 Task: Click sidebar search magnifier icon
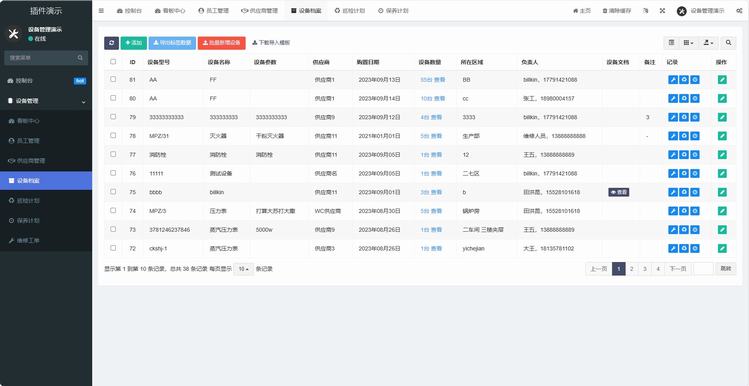coord(80,58)
